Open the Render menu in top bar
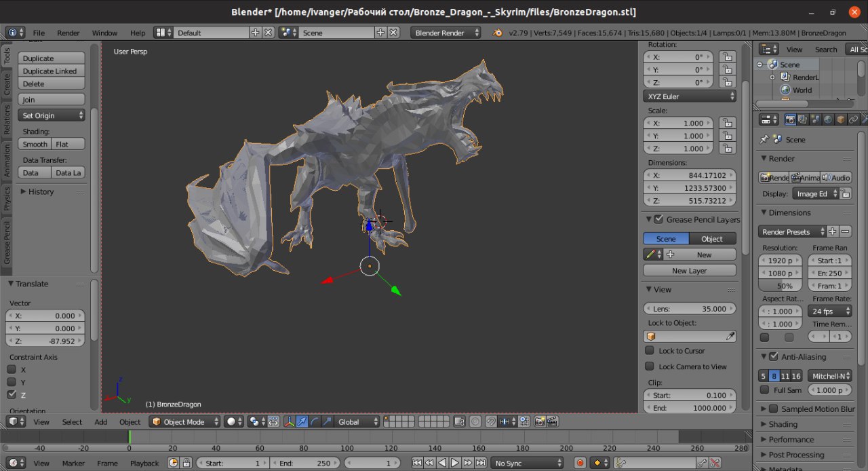 click(68, 33)
